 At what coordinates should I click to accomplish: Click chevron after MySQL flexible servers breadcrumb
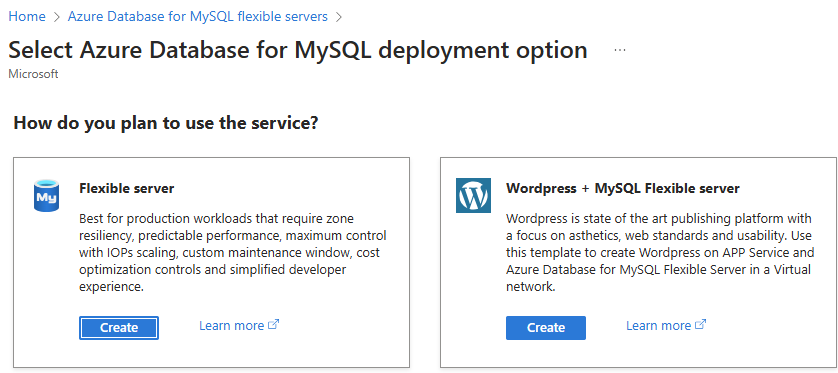(x=338, y=17)
